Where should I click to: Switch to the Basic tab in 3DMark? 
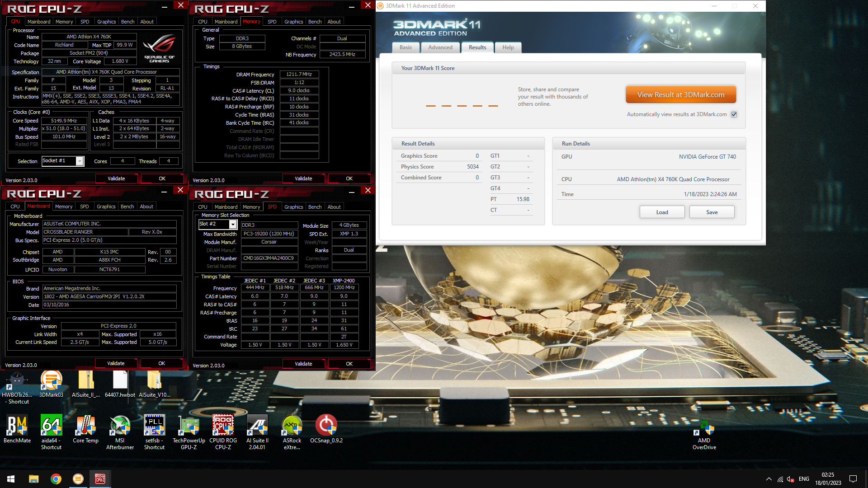406,47
